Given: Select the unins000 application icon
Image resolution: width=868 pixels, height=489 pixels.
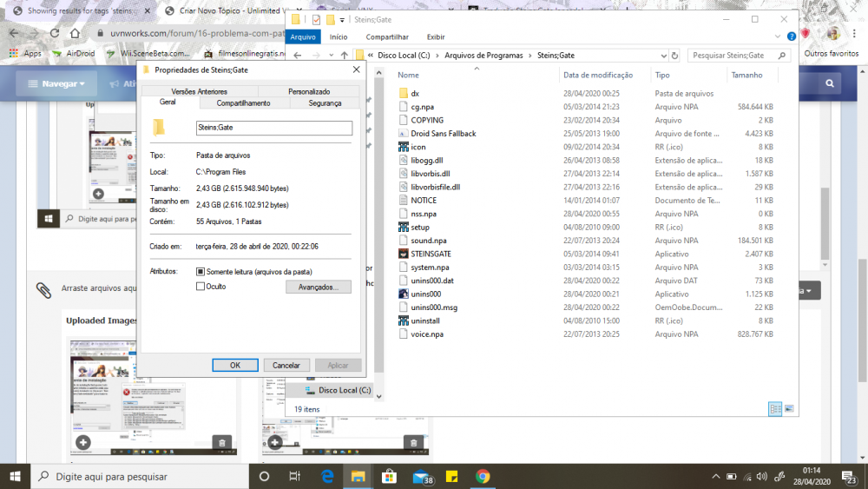Looking at the screenshot, I should [404, 294].
